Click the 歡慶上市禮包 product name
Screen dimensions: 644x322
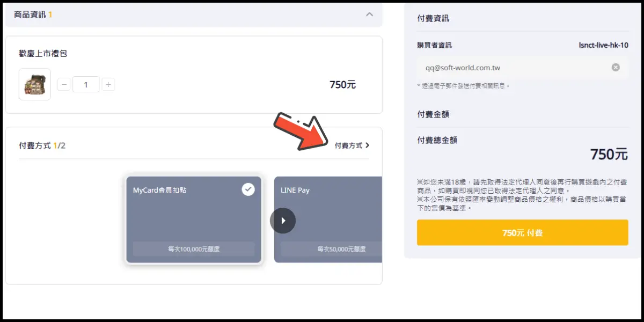[x=43, y=54]
